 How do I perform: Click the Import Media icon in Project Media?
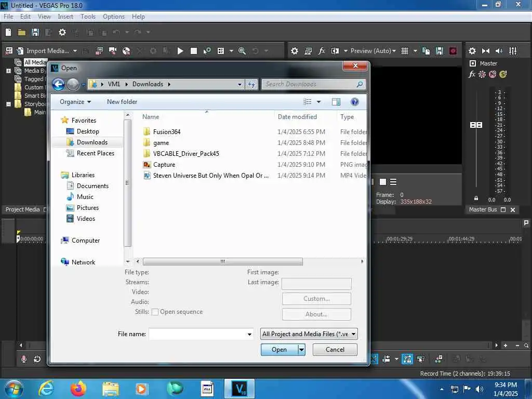20,51
